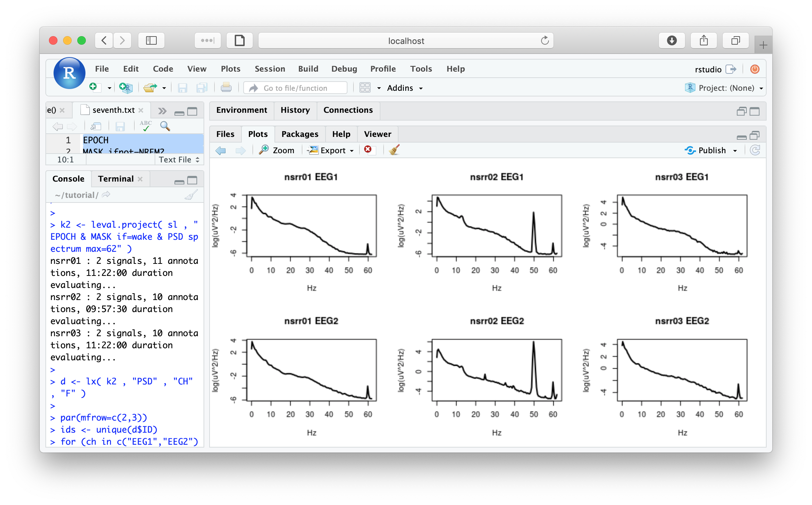812x505 pixels.
Task: Open Text File type selector
Action: [x=179, y=160]
